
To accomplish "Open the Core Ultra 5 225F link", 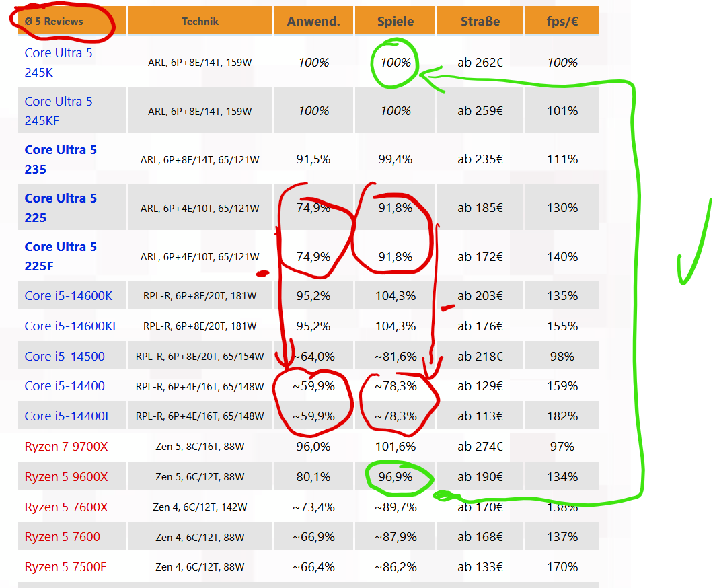I will (x=61, y=256).
